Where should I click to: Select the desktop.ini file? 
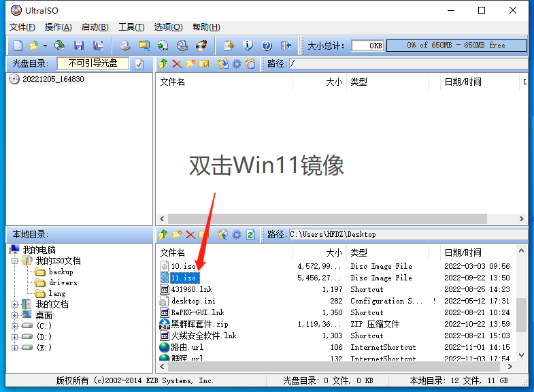tap(193, 301)
